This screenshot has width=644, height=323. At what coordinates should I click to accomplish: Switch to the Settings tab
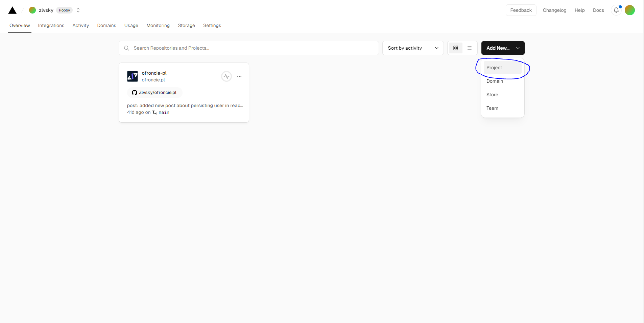[212, 25]
